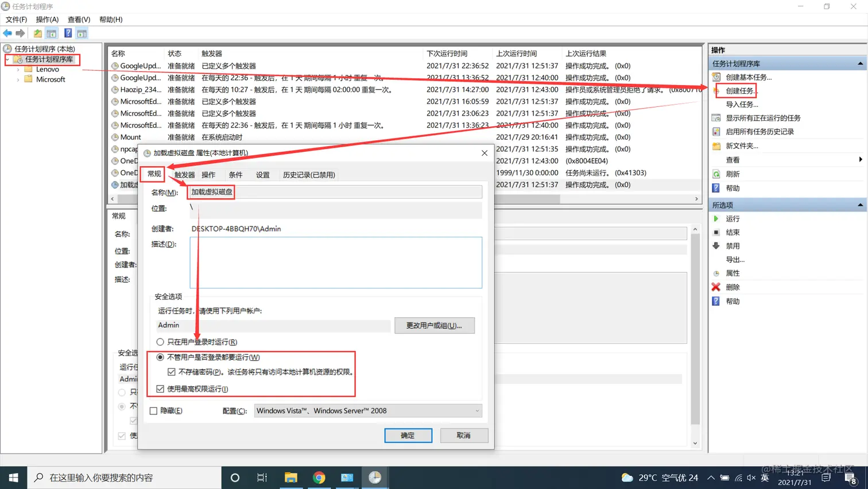Collapse the 所选项 actions section
868x489 pixels.
pos(860,205)
